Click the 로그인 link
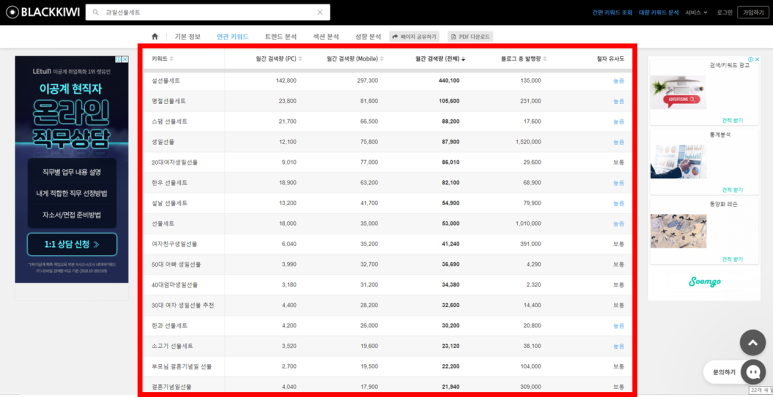Image resolution: width=773 pixels, height=397 pixels. (x=724, y=12)
